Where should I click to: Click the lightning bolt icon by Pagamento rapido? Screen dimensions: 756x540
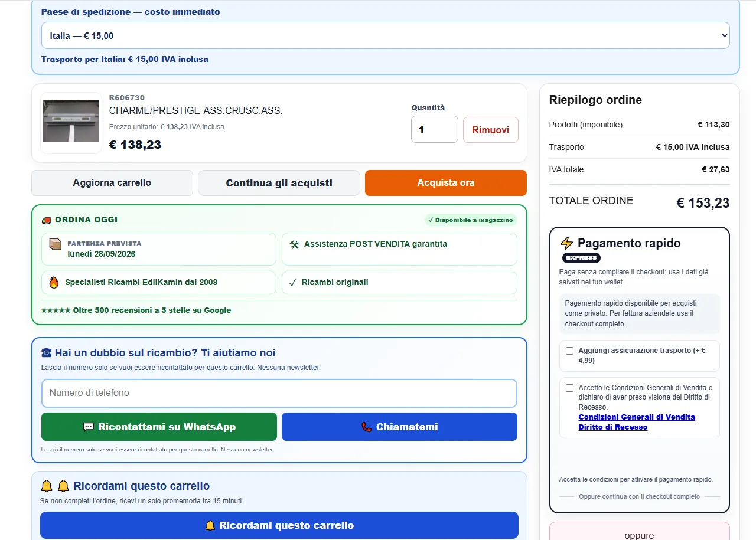click(x=566, y=243)
